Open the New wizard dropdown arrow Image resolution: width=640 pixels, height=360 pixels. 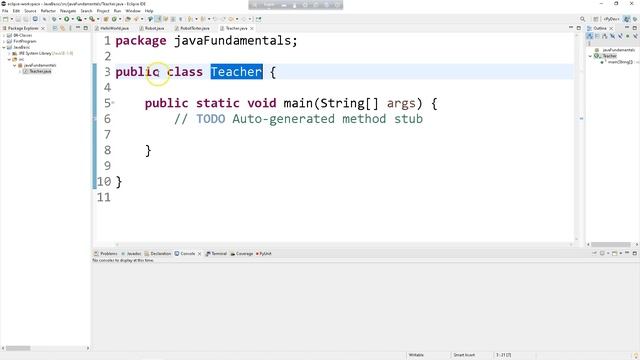(x=11, y=19)
